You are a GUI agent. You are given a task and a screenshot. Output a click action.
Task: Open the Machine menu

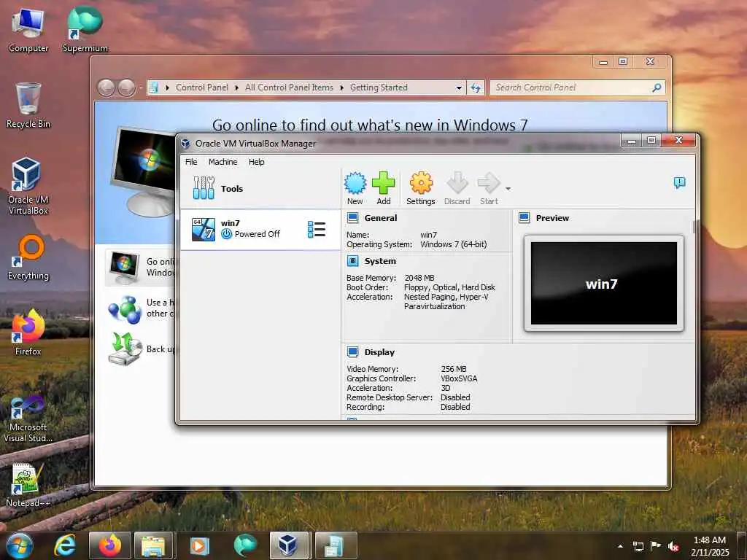pos(223,162)
